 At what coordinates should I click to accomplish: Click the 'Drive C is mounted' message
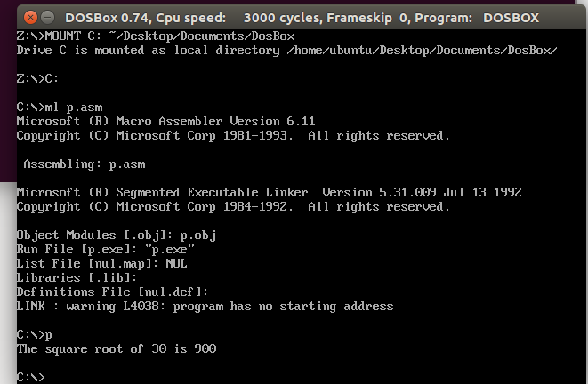click(x=286, y=50)
